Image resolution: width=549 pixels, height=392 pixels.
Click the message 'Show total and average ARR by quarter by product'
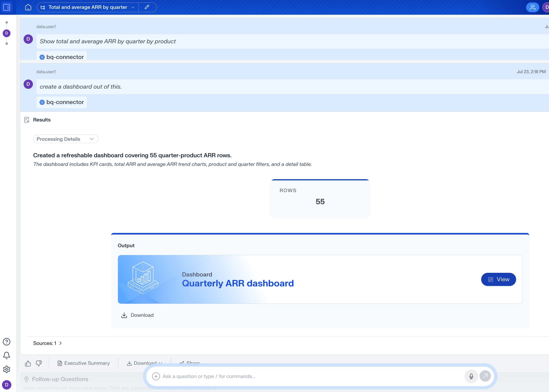(x=108, y=41)
